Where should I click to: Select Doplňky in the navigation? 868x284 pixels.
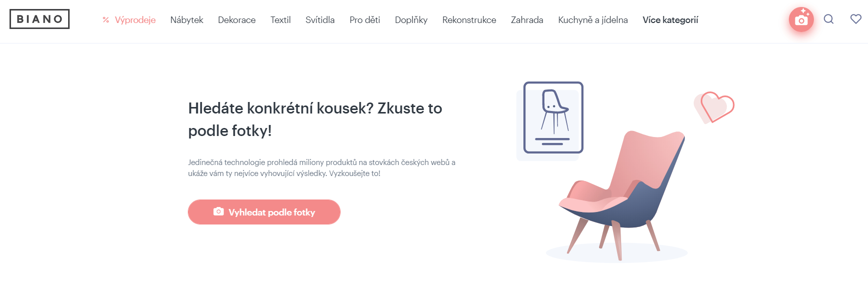coord(411,20)
